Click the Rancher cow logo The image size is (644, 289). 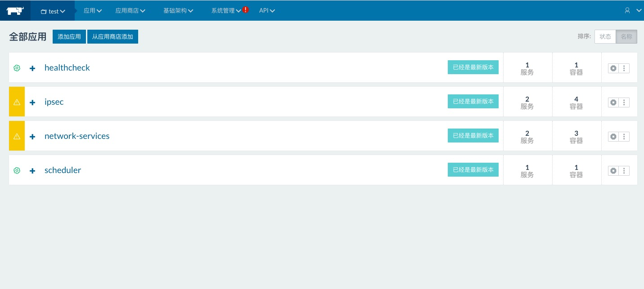coord(15,11)
